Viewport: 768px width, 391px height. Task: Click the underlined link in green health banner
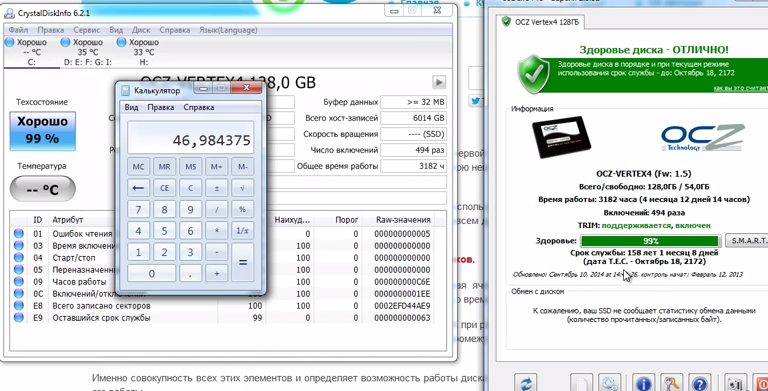tap(741, 88)
